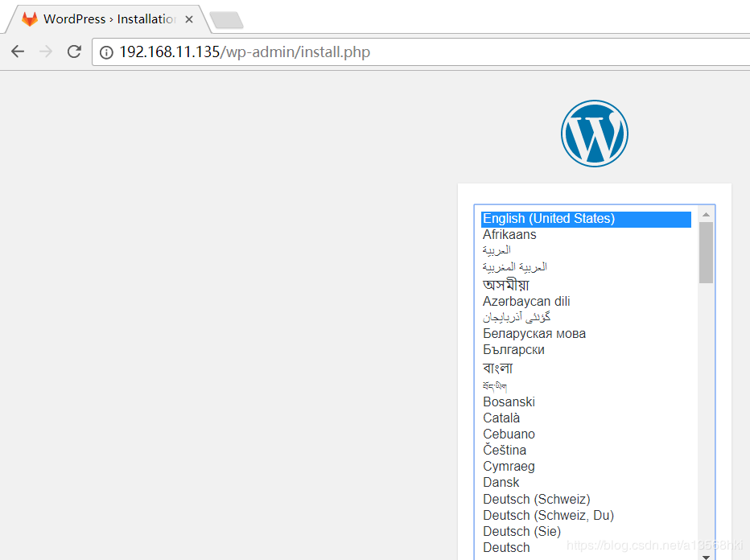
Task: Select العربية المغربية language option
Action: coord(586,267)
